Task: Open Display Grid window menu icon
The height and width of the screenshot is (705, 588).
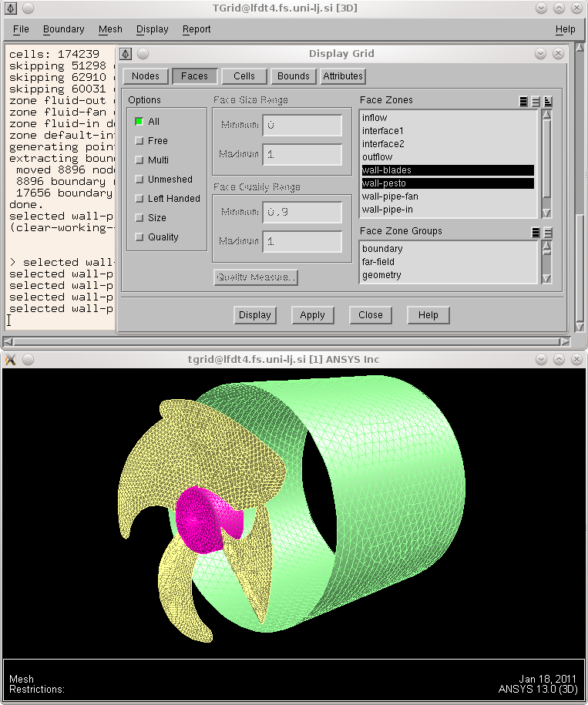Action: [126, 54]
